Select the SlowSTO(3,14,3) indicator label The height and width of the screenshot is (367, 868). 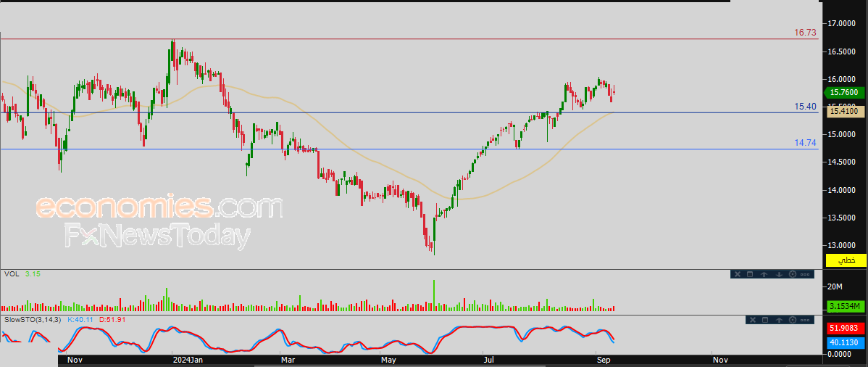coord(34,320)
